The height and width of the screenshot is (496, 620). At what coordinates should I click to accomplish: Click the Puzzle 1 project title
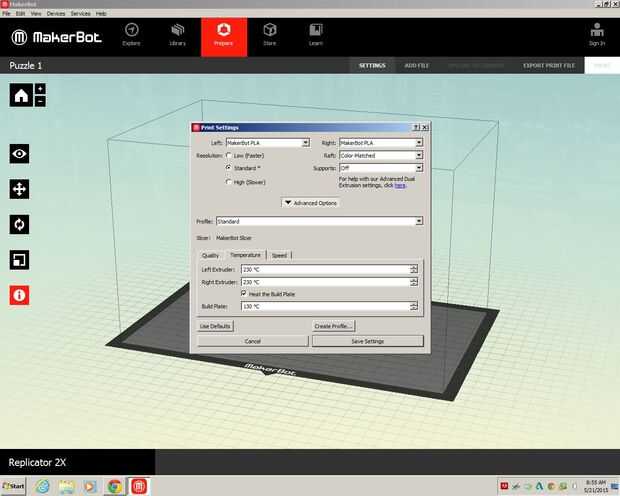26,66
